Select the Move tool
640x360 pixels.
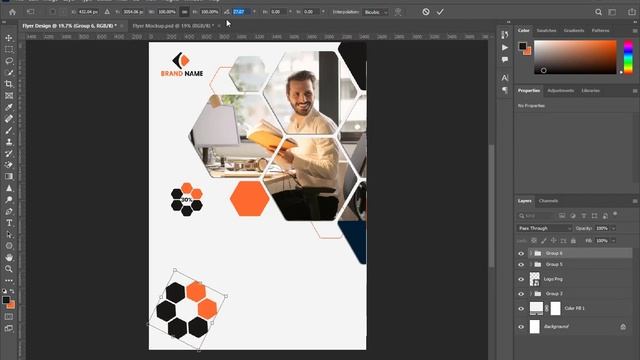9,38
